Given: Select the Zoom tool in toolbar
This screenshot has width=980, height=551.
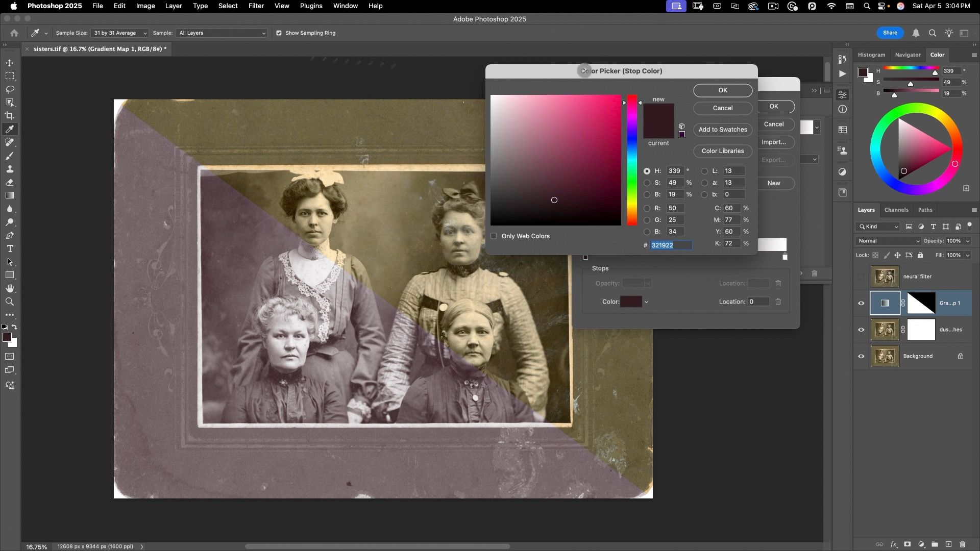Looking at the screenshot, I should pyautogui.click(x=10, y=302).
